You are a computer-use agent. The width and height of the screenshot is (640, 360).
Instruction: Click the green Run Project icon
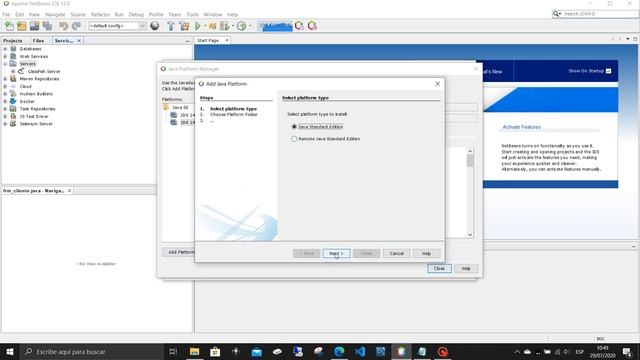[x=198, y=26]
